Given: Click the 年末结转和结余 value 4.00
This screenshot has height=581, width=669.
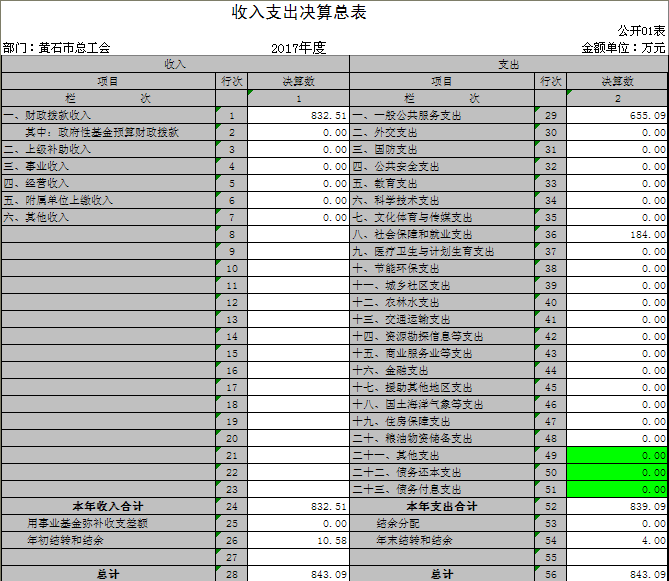Looking at the screenshot, I should coord(617,541).
